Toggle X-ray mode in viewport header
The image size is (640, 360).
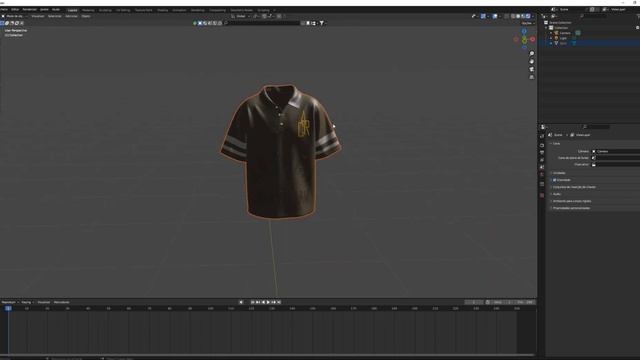coord(507,16)
